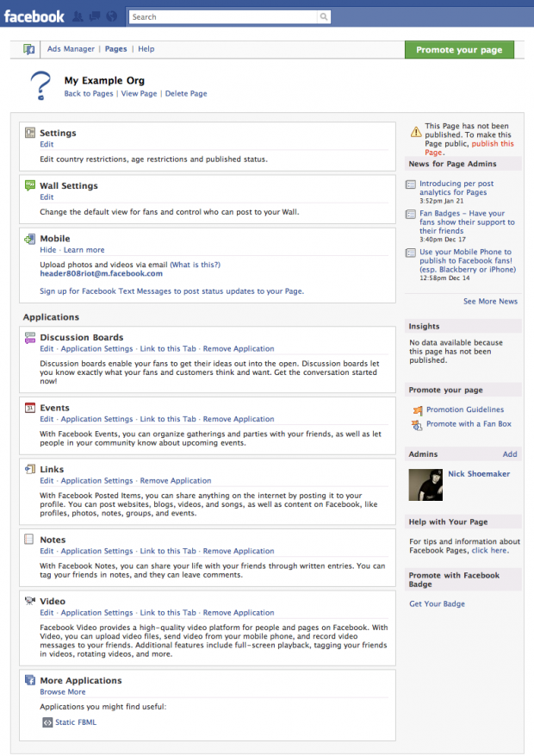Click Browse More under More Applications
Viewport: 534px width, 756px height.
click(63, 692)
